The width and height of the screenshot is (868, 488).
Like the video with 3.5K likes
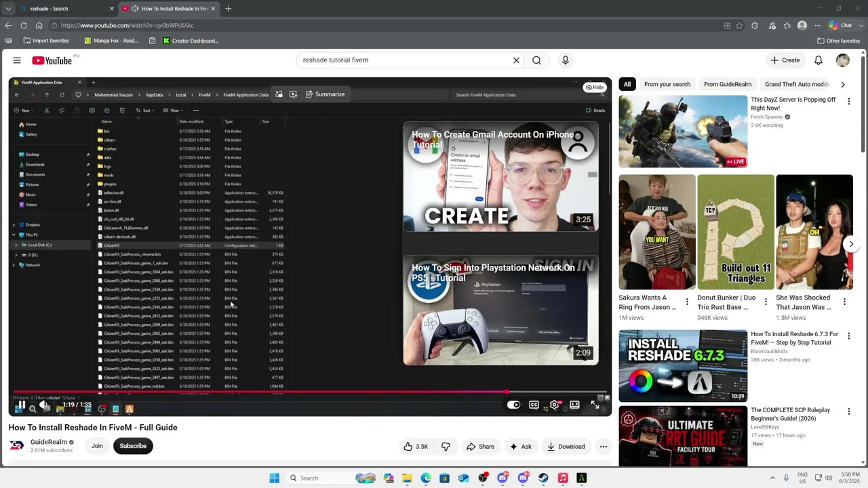(416, 447)
